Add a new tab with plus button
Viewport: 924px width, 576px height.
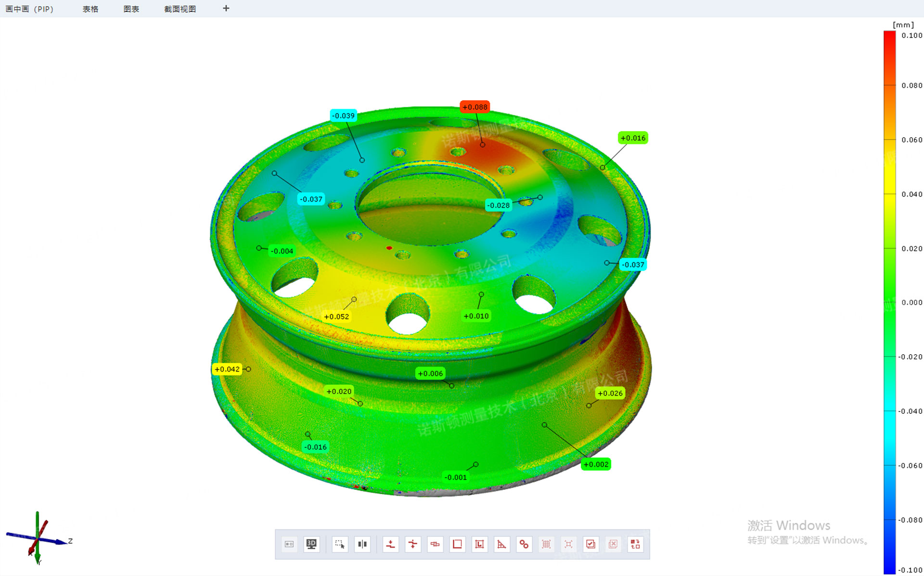tap(226, 8)
